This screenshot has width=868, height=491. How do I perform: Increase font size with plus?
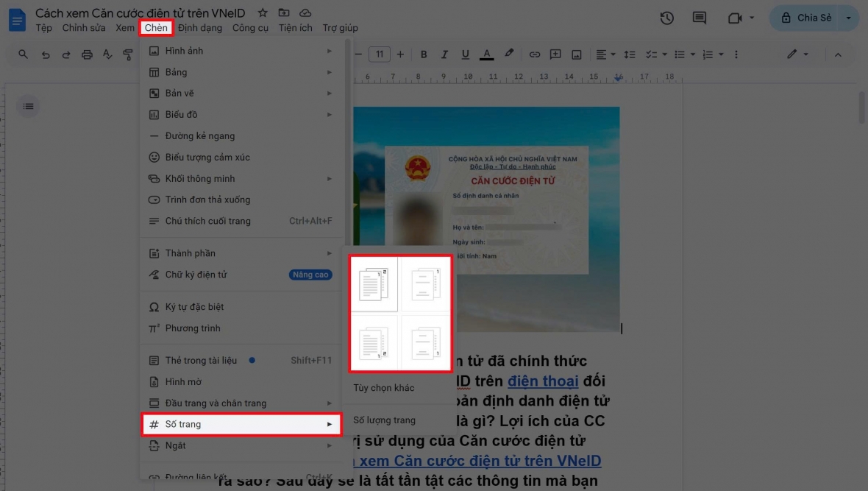[400, 54]
